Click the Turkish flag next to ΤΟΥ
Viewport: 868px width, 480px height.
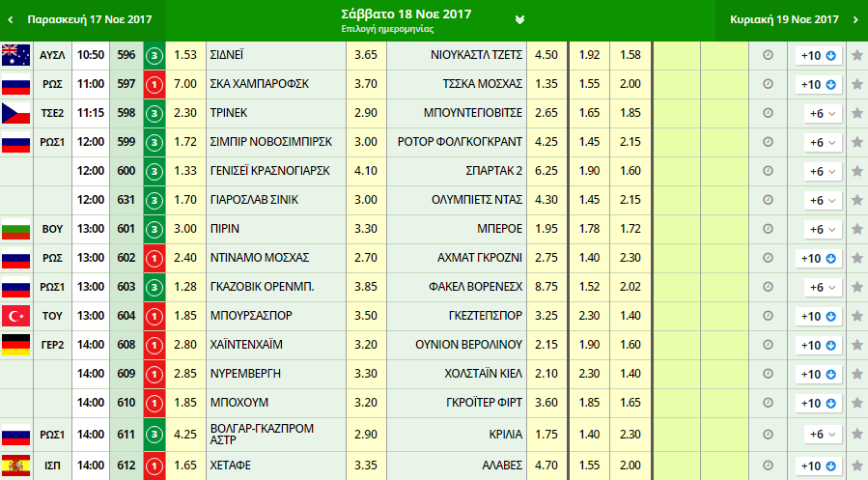pos(16,316)
